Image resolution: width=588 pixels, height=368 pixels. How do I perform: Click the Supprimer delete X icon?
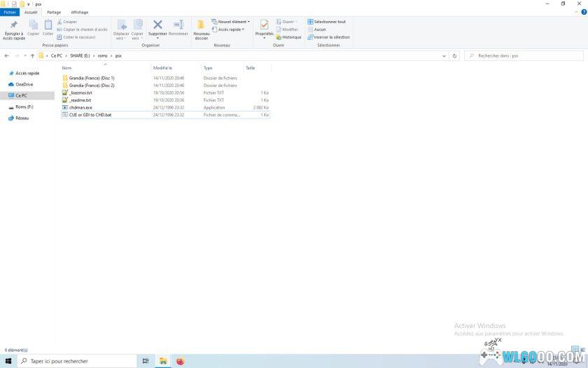[157, 25]
